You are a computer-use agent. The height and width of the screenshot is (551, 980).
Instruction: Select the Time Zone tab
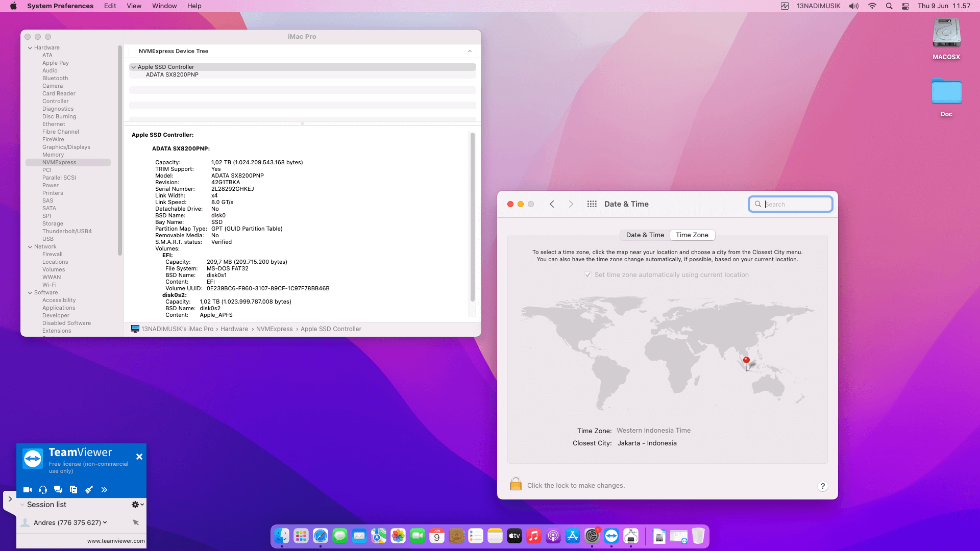coord(692,235)
